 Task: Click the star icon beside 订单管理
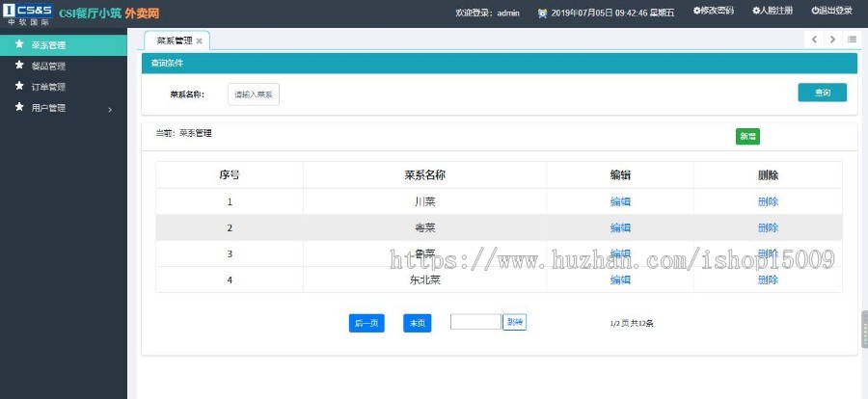tap(18, 87)
